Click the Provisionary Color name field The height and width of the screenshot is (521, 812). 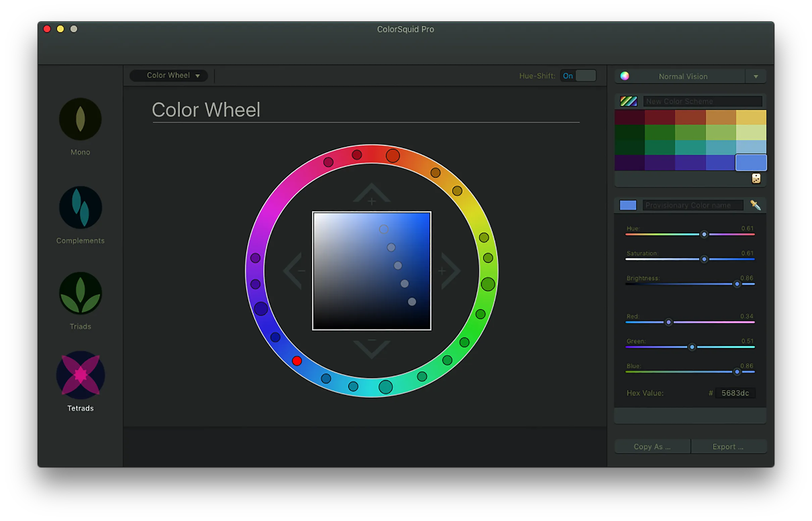click(693, 206)
